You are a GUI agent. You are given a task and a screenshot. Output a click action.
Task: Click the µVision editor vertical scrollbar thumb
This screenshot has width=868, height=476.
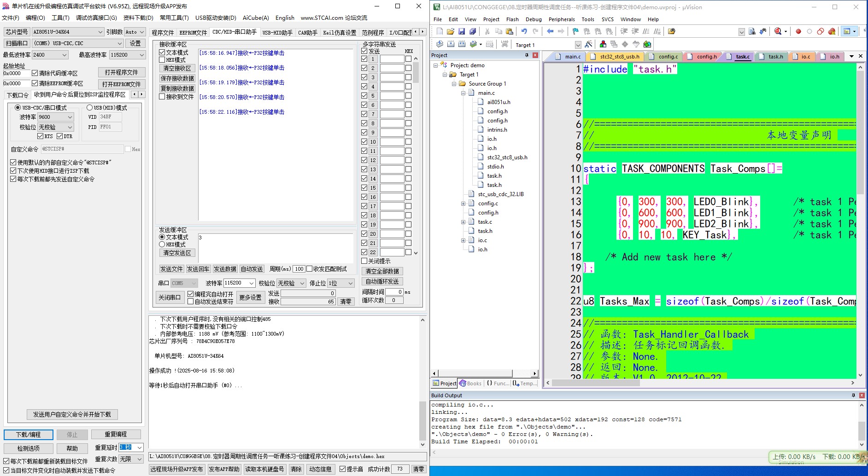point(860,132)
